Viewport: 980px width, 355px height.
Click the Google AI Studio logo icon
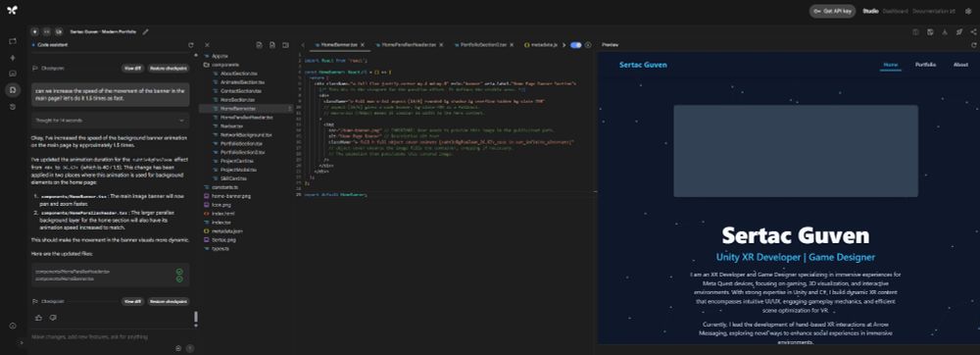click(x=13, y=11)
